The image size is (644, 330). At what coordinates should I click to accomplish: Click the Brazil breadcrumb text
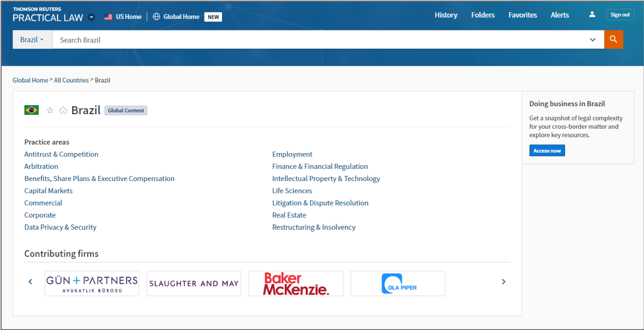point(102,80)
